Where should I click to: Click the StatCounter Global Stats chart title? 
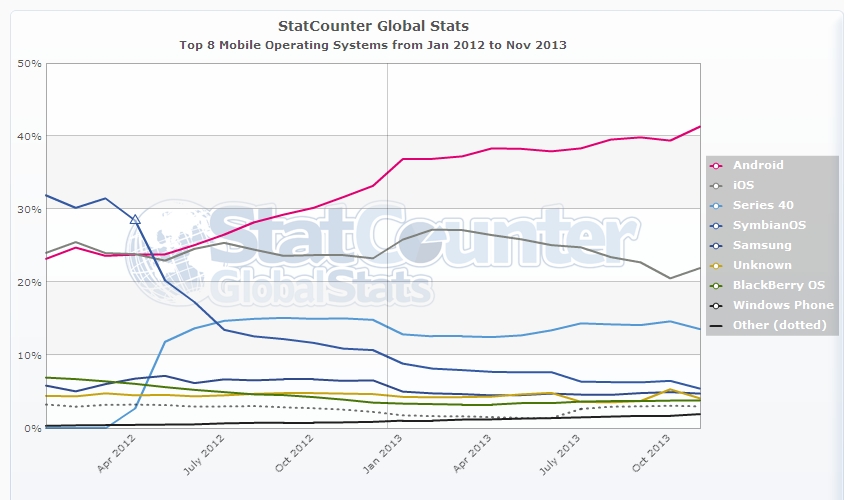coord(373,25)
